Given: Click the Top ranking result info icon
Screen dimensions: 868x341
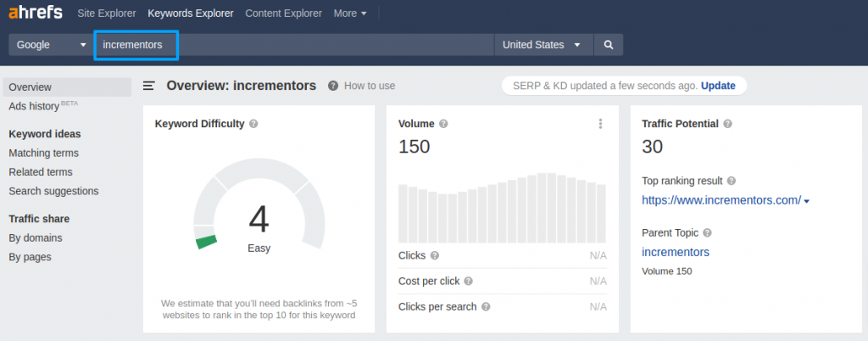Looking at the screenshot, I should pyautogui.click(x=732, y=181).
